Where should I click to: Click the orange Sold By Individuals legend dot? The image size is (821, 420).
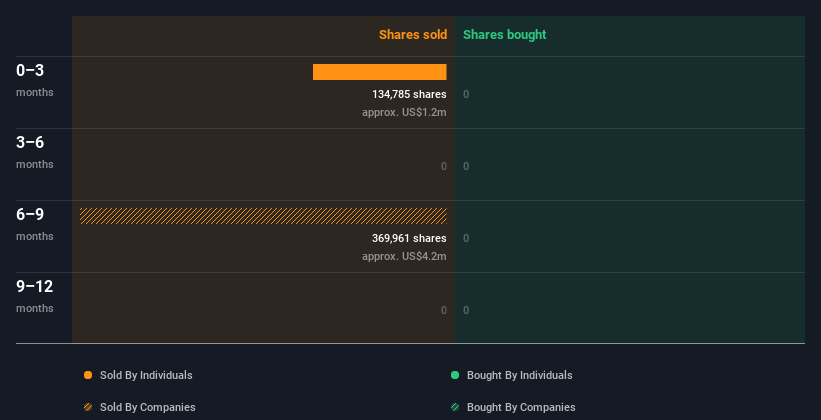pos(88,375)
